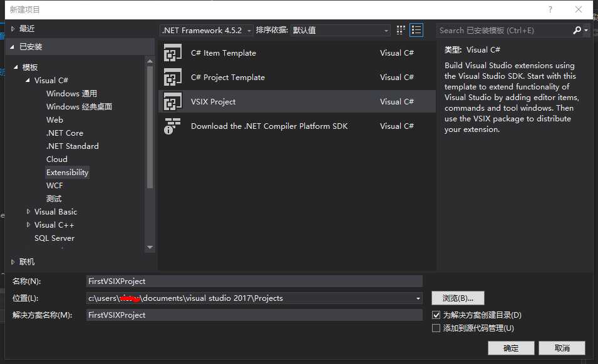Viewport: 598px width, 364px height.
Task: Select the WCF category
Action: pyautogui.click(x=54, y=186)
